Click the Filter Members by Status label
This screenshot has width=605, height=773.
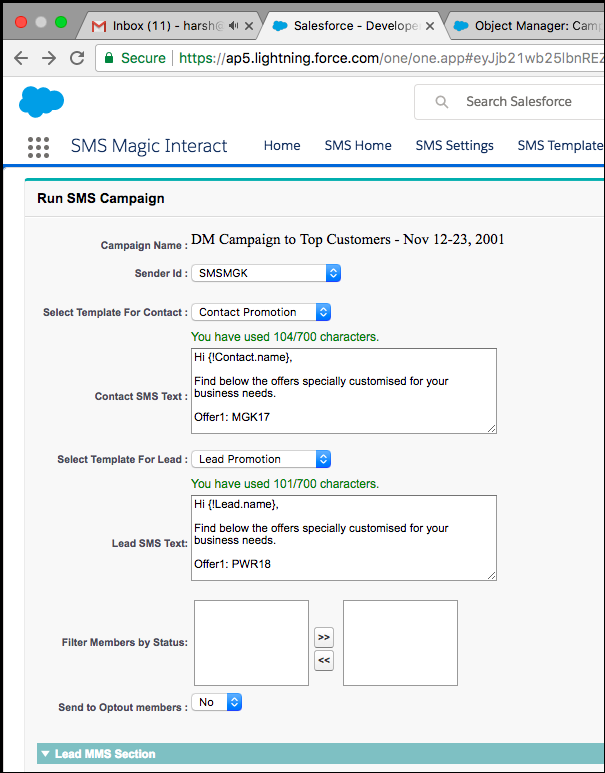(x=125, y=642)
